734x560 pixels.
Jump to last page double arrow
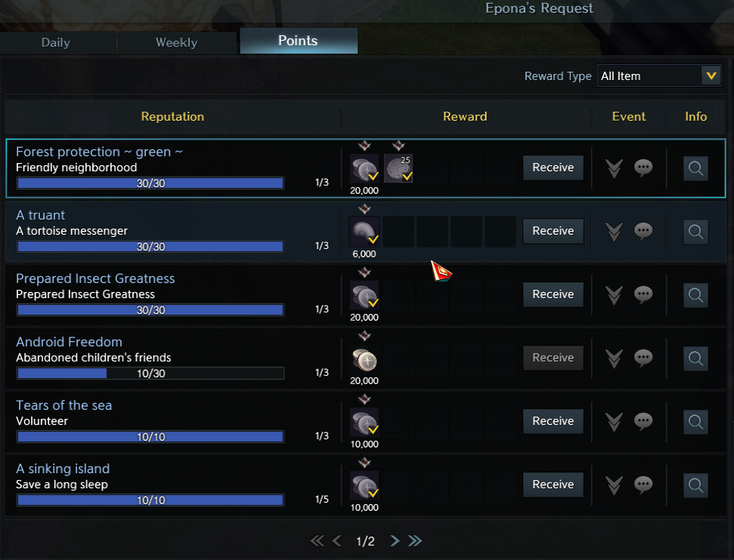click(415, 541)
